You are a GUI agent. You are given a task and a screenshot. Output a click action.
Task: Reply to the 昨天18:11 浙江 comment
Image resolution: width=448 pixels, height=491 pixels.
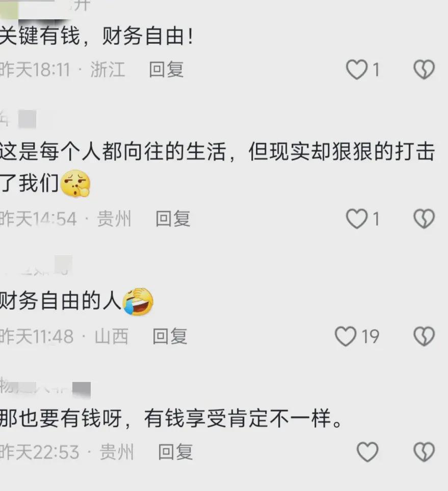click(x=166, y=69)
